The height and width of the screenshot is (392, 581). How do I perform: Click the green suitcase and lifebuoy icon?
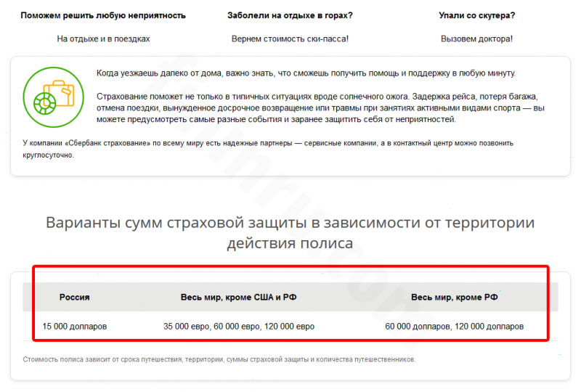point(53,97)
